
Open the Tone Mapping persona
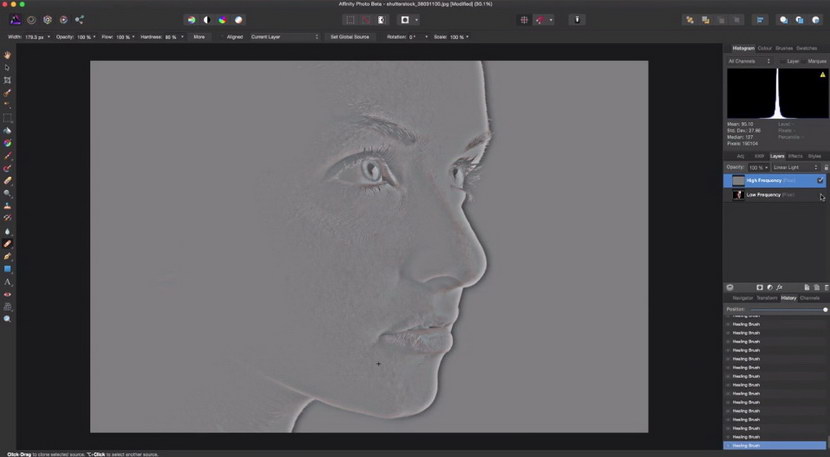pos(64,20)
